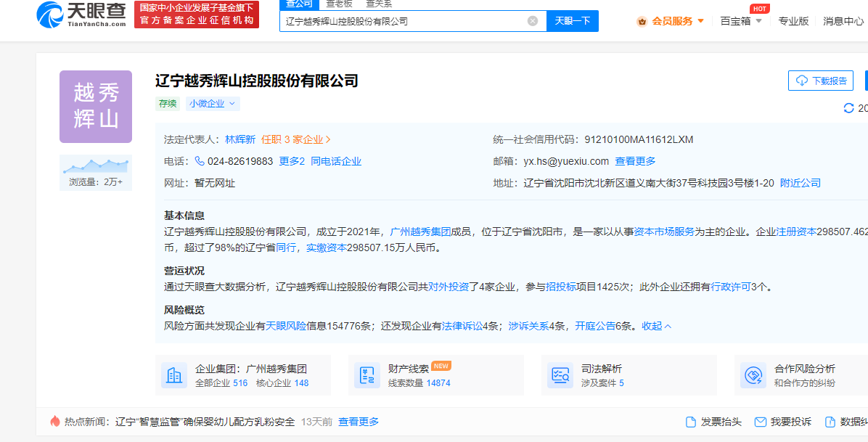Select the credit code 91210100MA11612LXM
Viewport: 868px width, 442px height.
(639, 139)
